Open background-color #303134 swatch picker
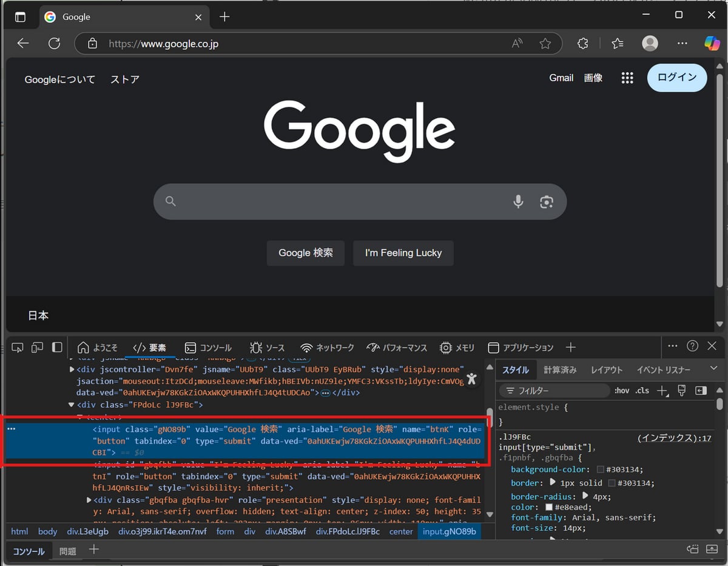The height and width of the screenshot is (566, 728). point(601,470)
